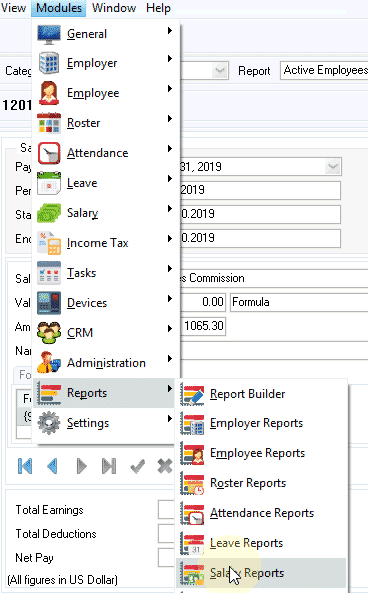Click the CRM people group icon
The height and width of the screenshot is (593, 368).
point(49,333)
